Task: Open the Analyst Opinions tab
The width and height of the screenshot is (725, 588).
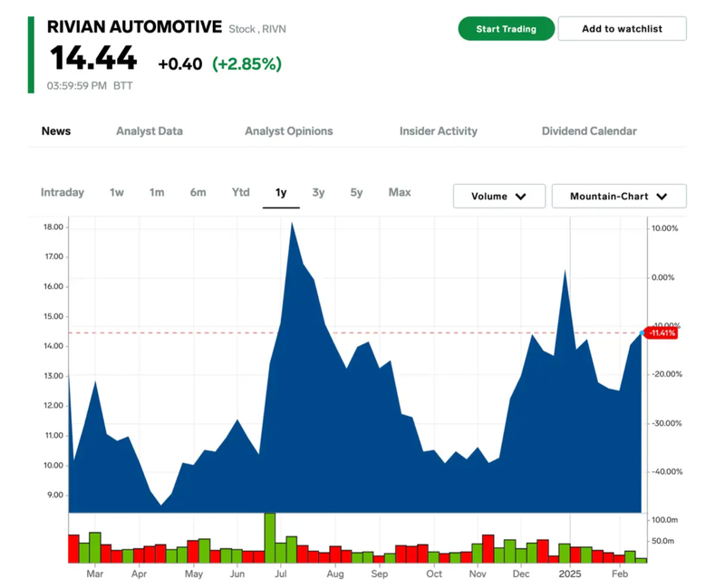Action: tap(288, 131)
